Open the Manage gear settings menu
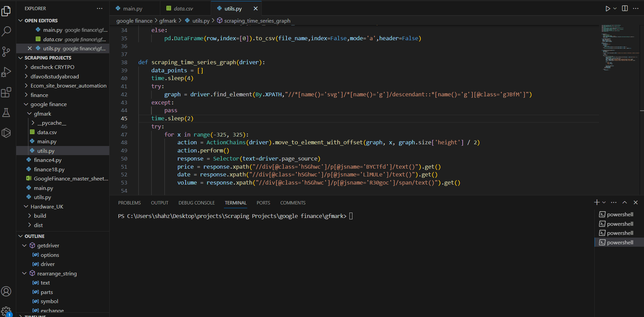Screen dimensions: 644x317 pyautogui.click(x=6, y=311)
